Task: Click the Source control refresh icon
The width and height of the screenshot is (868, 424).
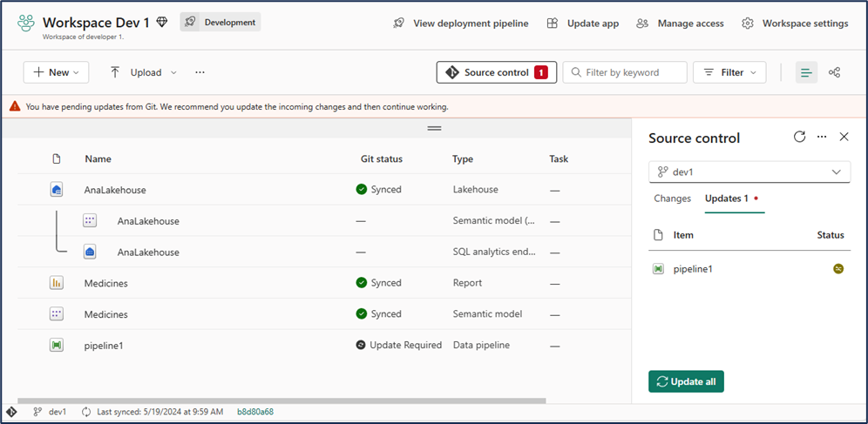Action: tap(800, 137)
